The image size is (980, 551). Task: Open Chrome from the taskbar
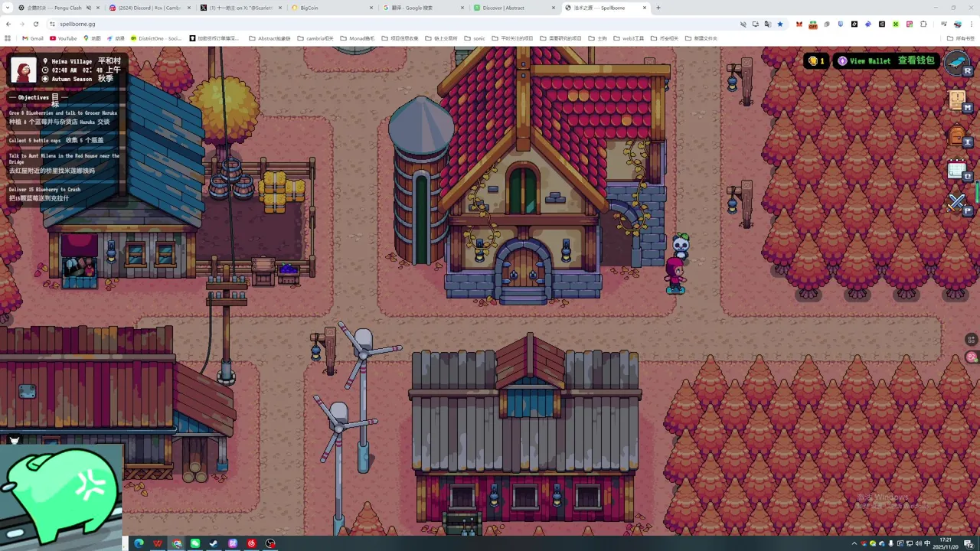click(x=177, y=543)
